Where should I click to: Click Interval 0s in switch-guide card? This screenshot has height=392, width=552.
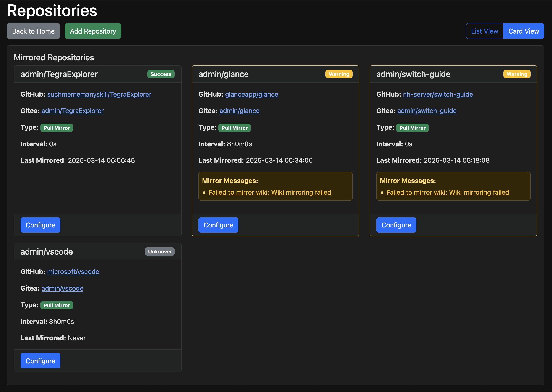(x=394, y=144)
